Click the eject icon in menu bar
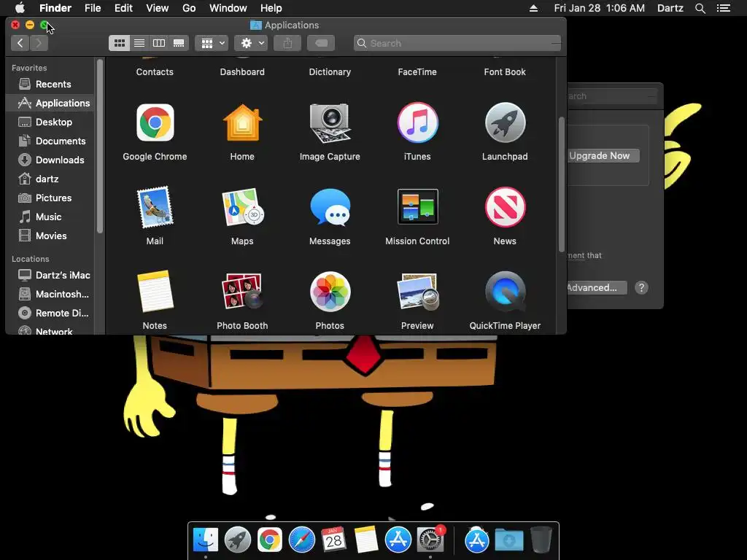Viewport: 747px width, 560px height. (533, 8)
